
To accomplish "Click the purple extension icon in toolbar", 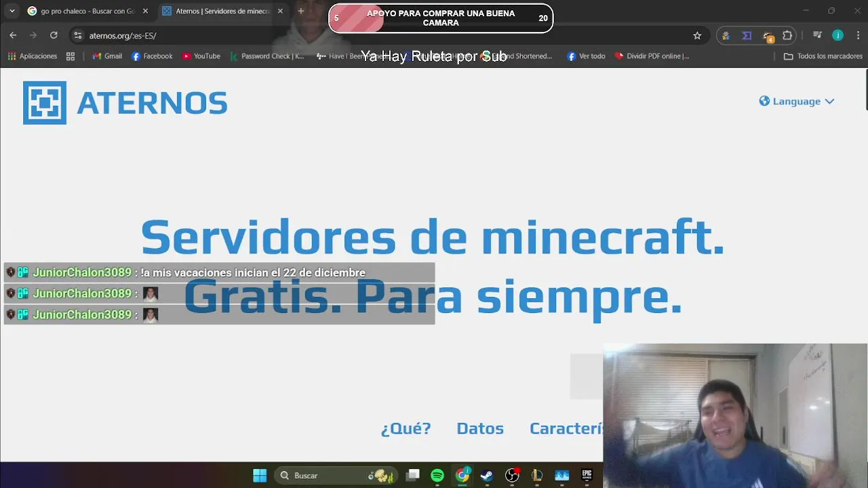I will 747,35.
